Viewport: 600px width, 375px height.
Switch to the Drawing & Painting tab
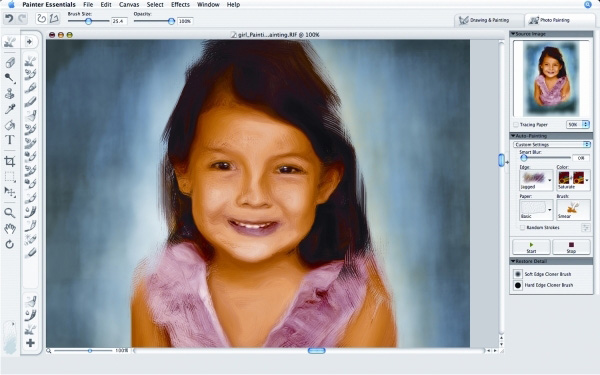coord(489,20)
